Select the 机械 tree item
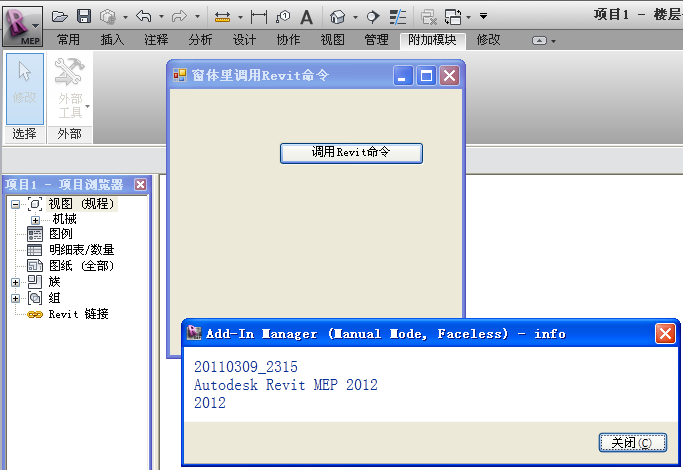683x470 pixels. [x=64, y=219]
